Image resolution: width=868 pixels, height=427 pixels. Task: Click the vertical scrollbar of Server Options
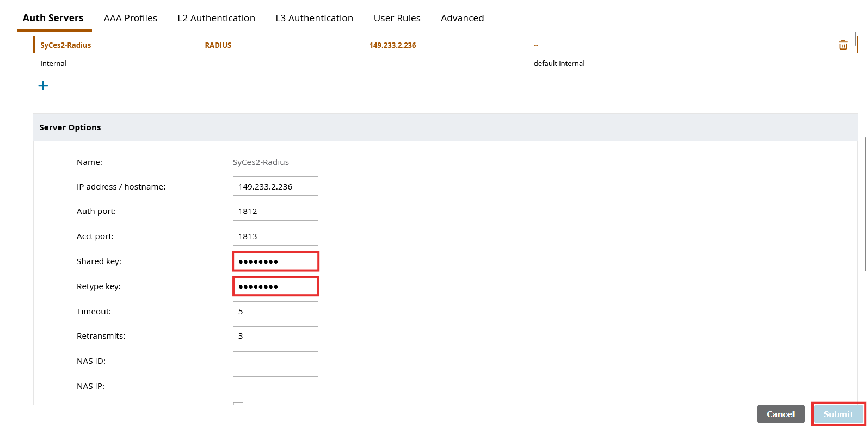click(x=865, y=204)
